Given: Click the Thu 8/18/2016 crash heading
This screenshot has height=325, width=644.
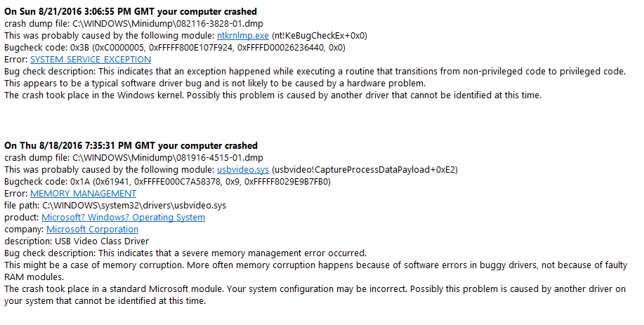Looking at the screenshot, I should click(131, 146).
